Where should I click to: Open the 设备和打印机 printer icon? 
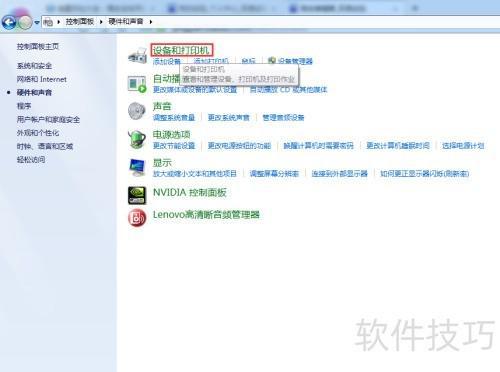(138, 55)
